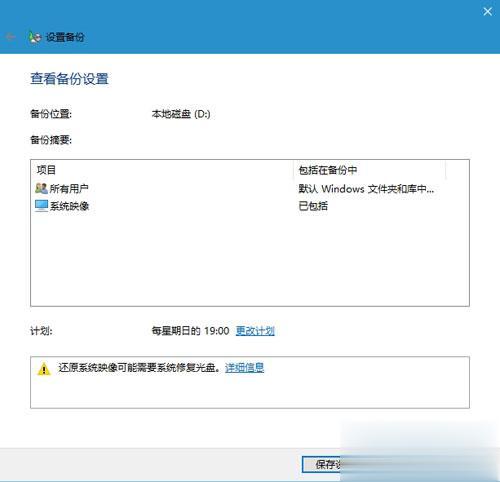Click the 备份位置: label
The width and height of the screenshot is (500, 482).
[51, 114]
